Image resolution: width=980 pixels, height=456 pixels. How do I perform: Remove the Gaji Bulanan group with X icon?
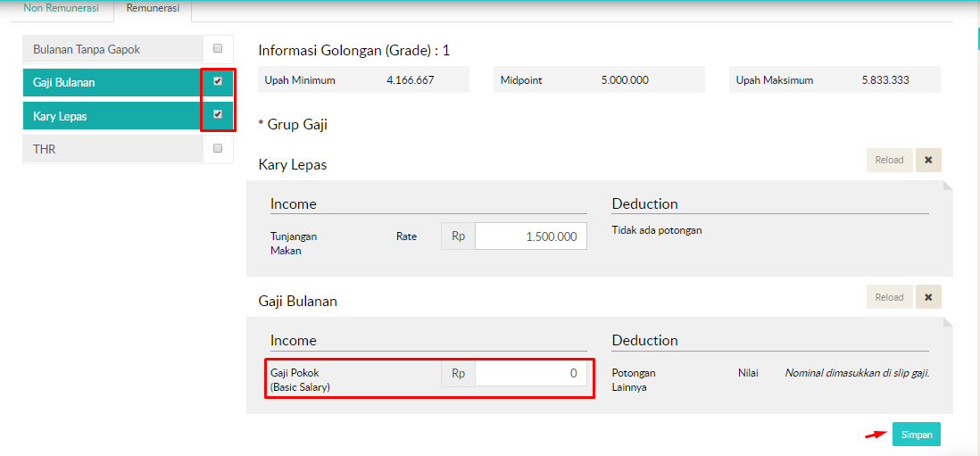[x=928, y=297]
